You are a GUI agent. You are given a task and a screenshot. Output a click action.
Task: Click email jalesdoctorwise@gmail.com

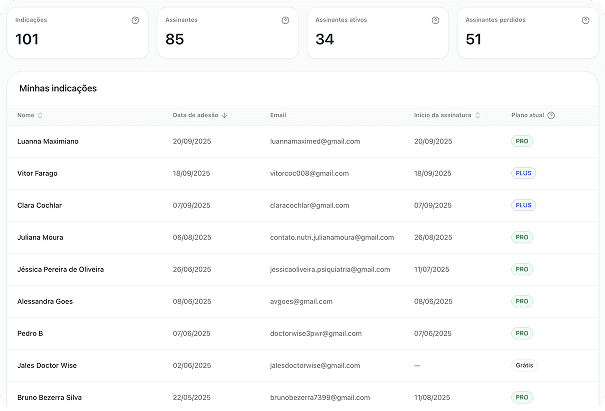pos(315,366)
